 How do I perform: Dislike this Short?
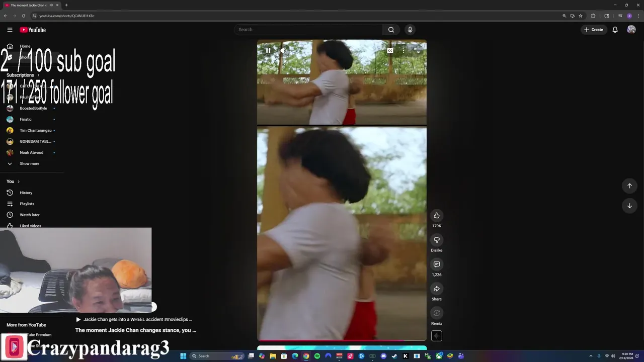pos(437,240)
